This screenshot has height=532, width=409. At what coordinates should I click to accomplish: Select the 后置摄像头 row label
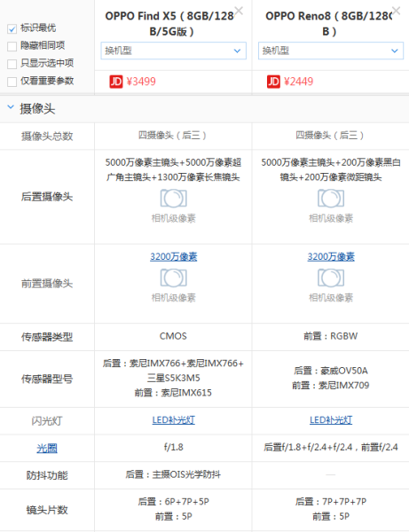coord(47,197)
